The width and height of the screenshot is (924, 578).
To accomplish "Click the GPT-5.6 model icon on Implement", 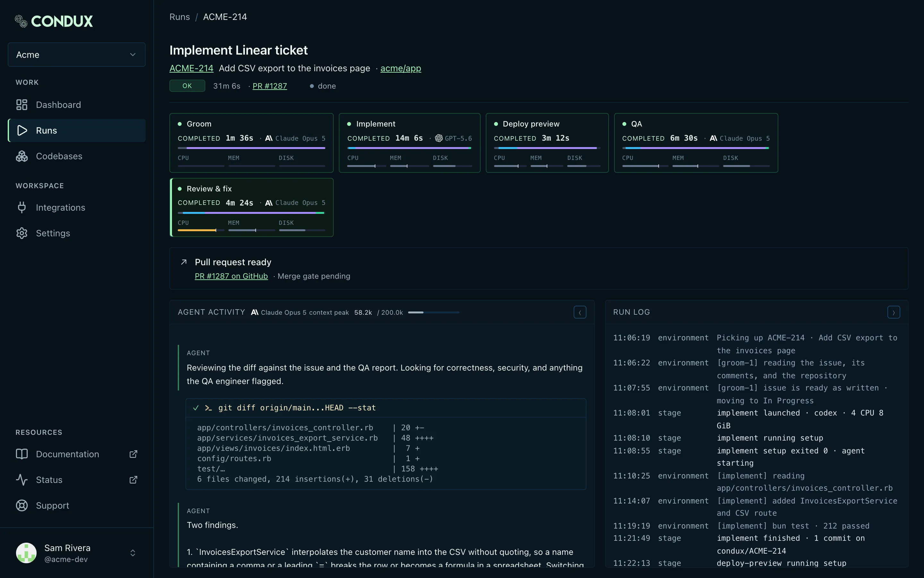I will click(x=439, y=138).
